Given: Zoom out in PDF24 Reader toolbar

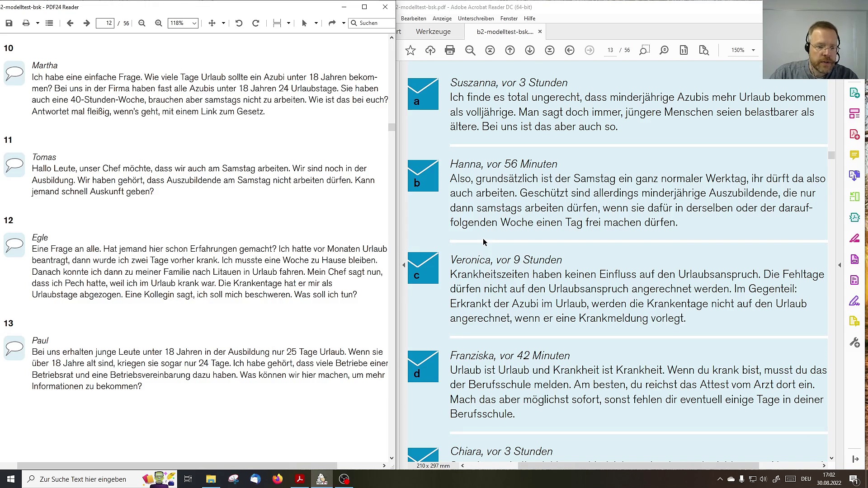Looking at the screenshot, I should pyautogui.click(x=142, y=23).
